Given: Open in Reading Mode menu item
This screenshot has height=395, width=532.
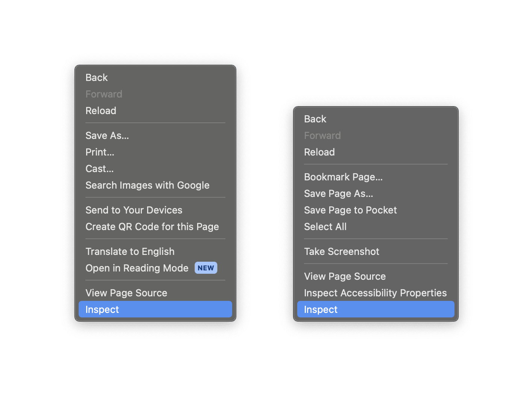Looking at the screenshot, I should pyautogui.click(x=137, y=268).
